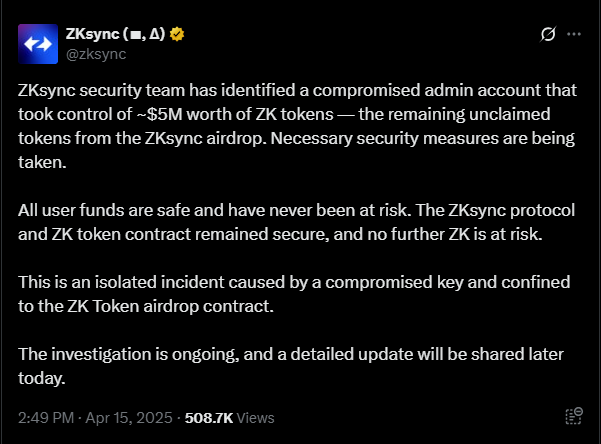This screenshot has height=444, width=601.
Task: Click the rectangle symbol in the display name
Action: tap(136, 36)
